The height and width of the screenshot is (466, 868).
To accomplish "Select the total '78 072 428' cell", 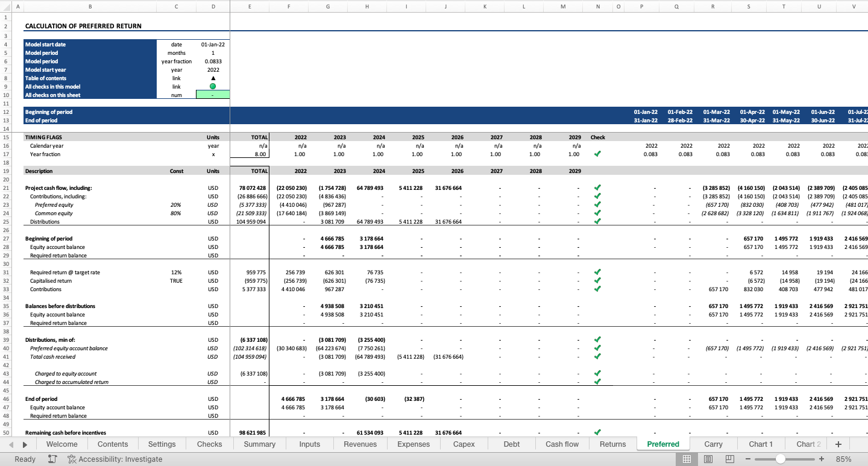I will click(250, 188).
